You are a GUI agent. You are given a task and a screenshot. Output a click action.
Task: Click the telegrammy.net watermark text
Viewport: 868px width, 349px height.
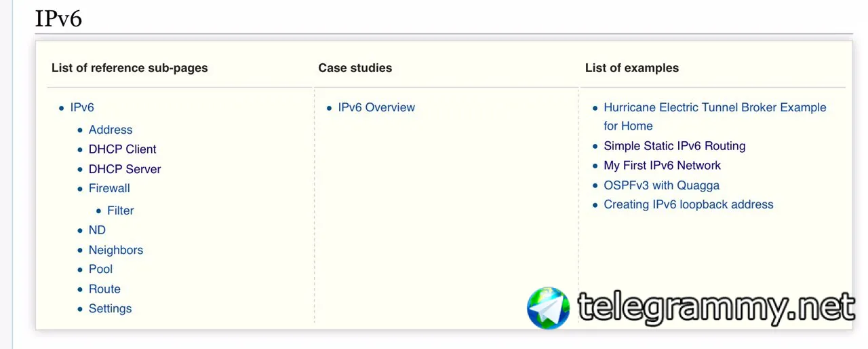tap(716, 309)
